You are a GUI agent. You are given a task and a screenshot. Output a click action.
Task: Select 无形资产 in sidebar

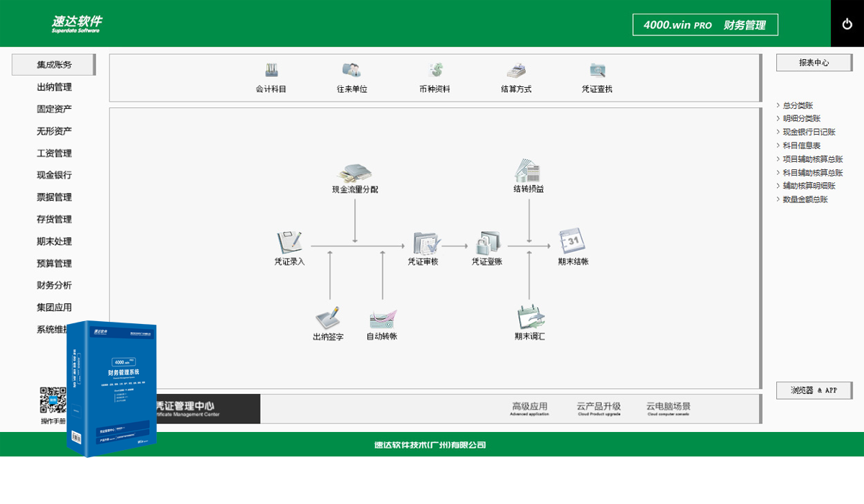click(54, 131)
